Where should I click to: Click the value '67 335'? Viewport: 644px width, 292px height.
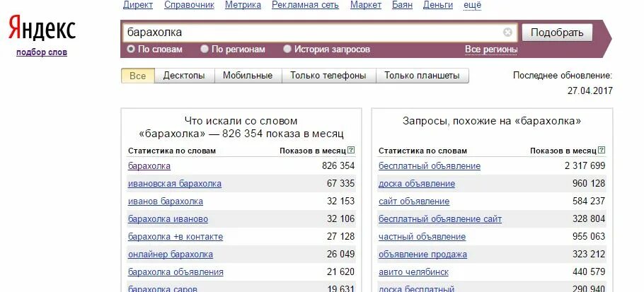341,184
